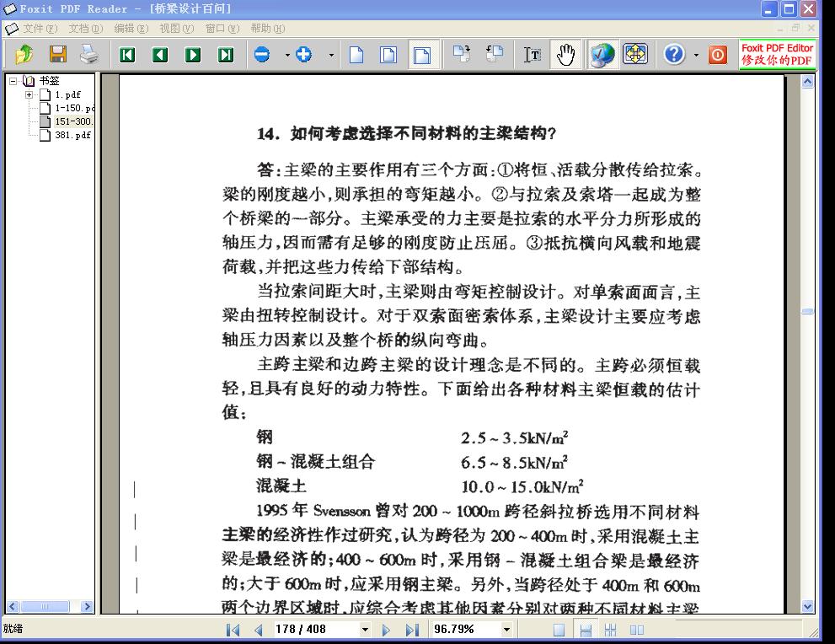This screenshot has width=835, height=644.
Task: Open the zoom percentage dropdown arrow
Action: [x=507, y=630]
